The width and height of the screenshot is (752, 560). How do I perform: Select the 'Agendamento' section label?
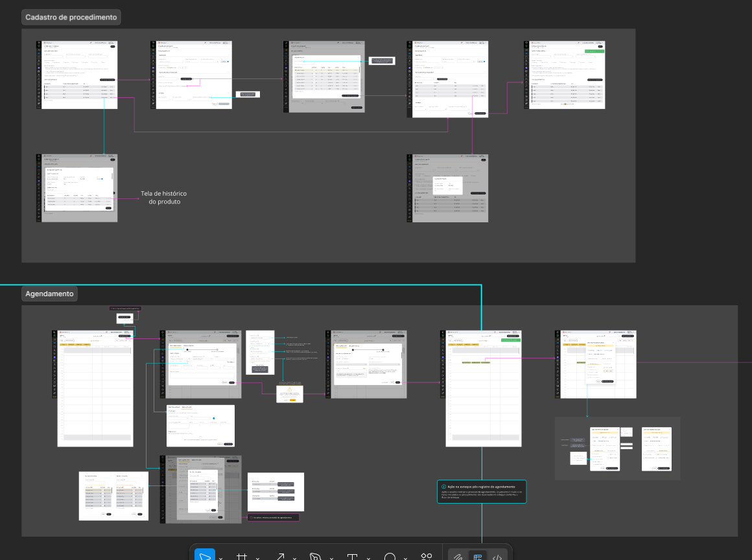49,294
